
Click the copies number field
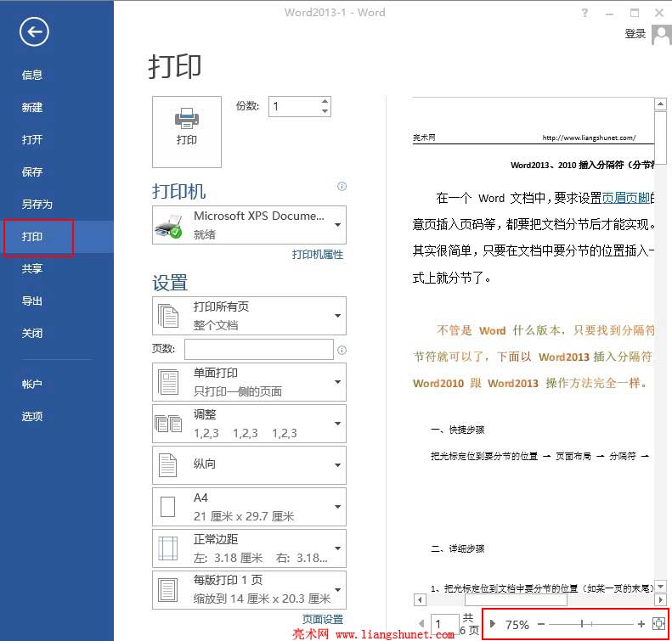tap(295, 106)
